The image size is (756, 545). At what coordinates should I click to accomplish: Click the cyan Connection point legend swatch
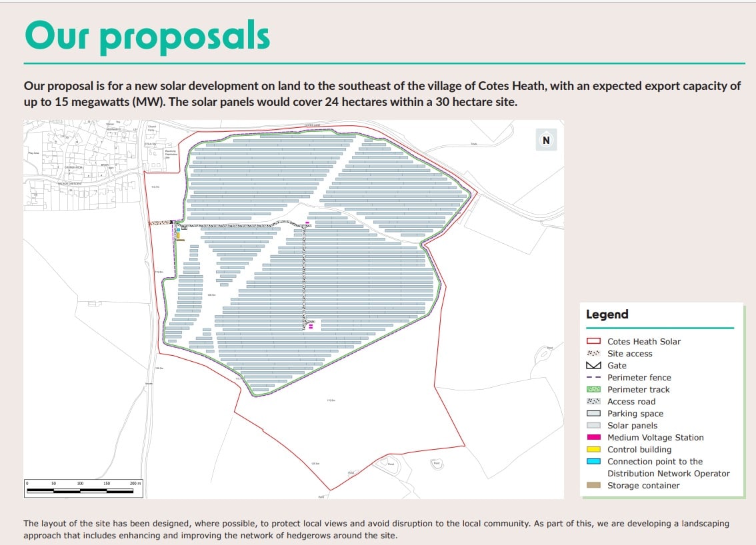click(x=593, y=461)
